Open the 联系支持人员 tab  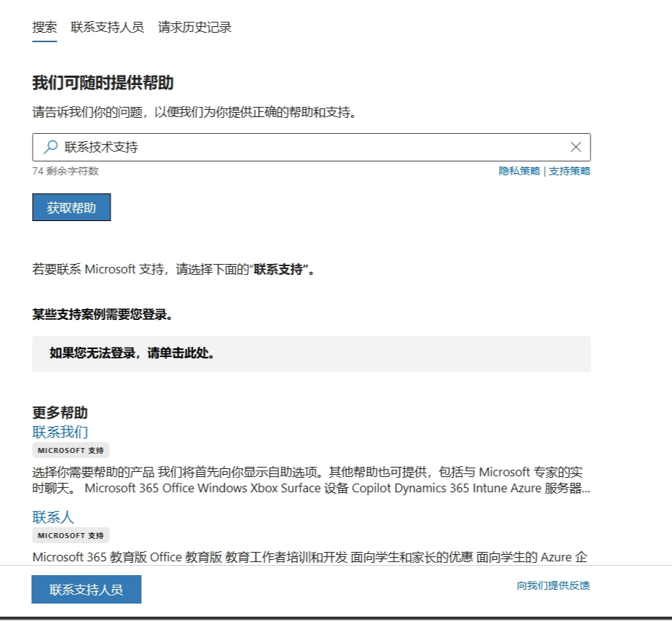click(107, 28)
